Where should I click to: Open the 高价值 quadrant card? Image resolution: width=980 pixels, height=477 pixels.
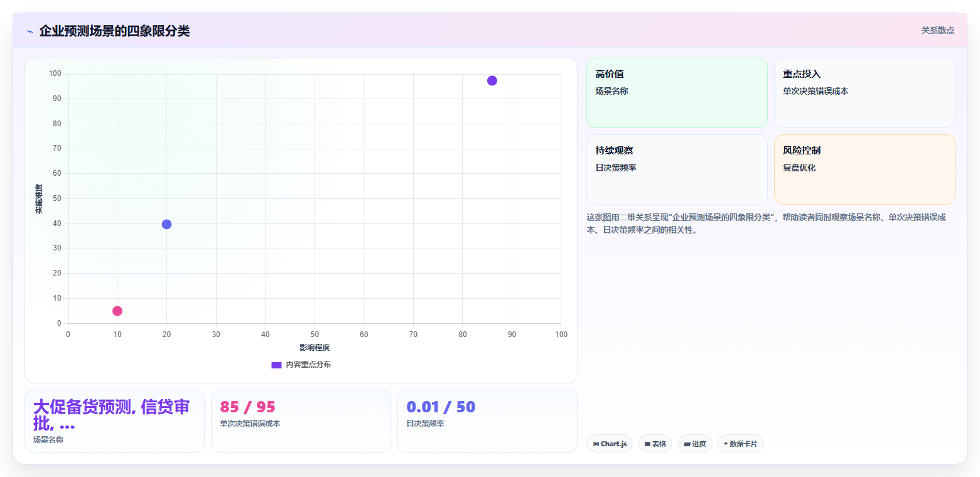[x=677, y=93]
